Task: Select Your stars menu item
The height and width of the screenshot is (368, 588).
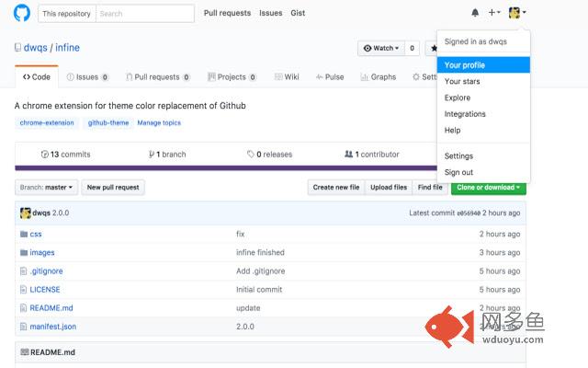Action: [x=483, y=81]
